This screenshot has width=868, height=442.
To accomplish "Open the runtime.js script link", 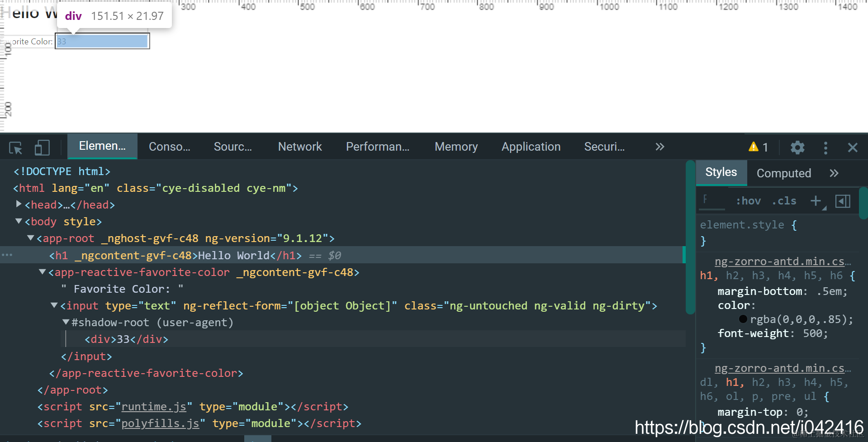I will [x=154, y=407].
